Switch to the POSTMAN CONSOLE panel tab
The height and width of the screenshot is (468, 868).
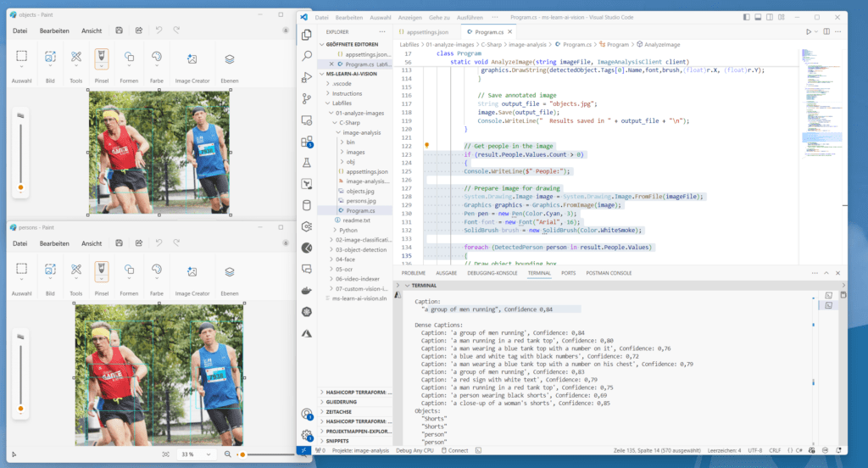pyautogui.click(x=609, y=273)
